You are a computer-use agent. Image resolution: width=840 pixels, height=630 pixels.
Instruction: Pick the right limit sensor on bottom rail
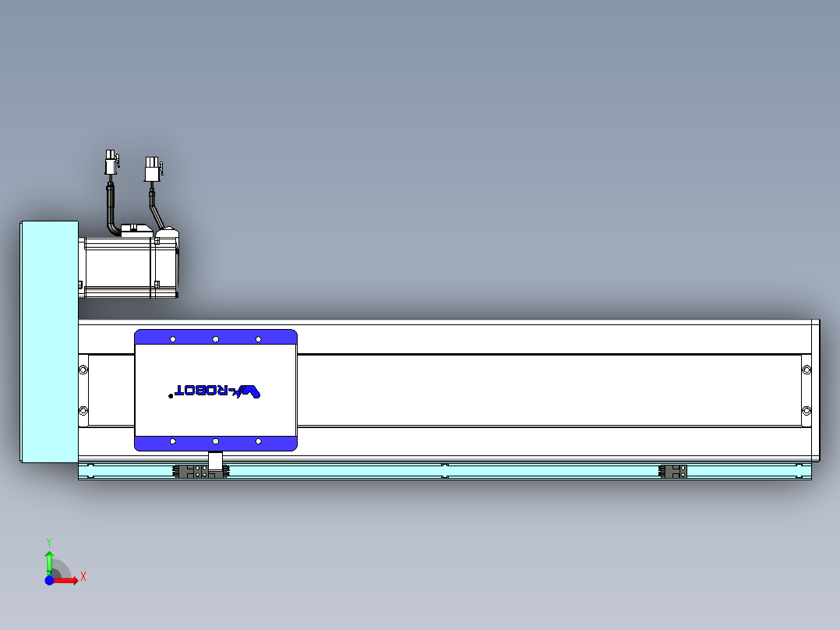672,471
